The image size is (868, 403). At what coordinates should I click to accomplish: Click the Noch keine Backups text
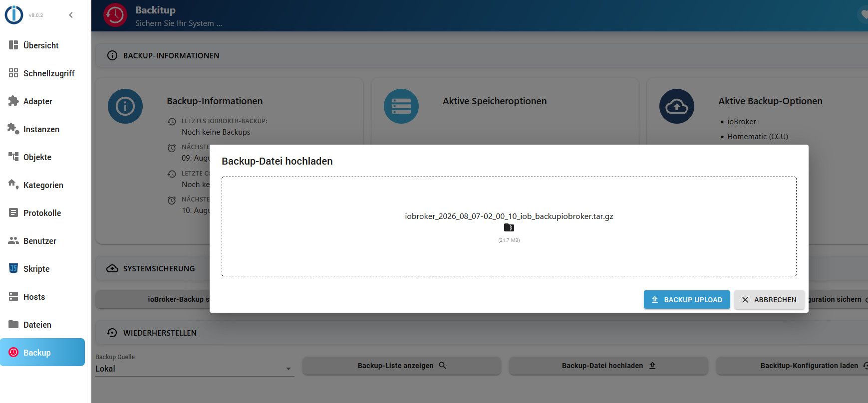click(x=216, y=132)
